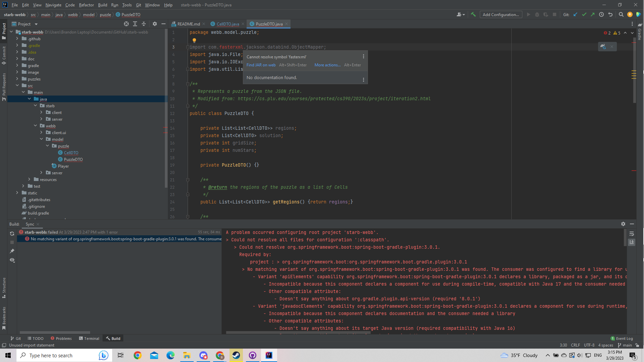This screenshot has height=362, width=644.
Task: Click the Add Configuration button
Action: [501, 14]
